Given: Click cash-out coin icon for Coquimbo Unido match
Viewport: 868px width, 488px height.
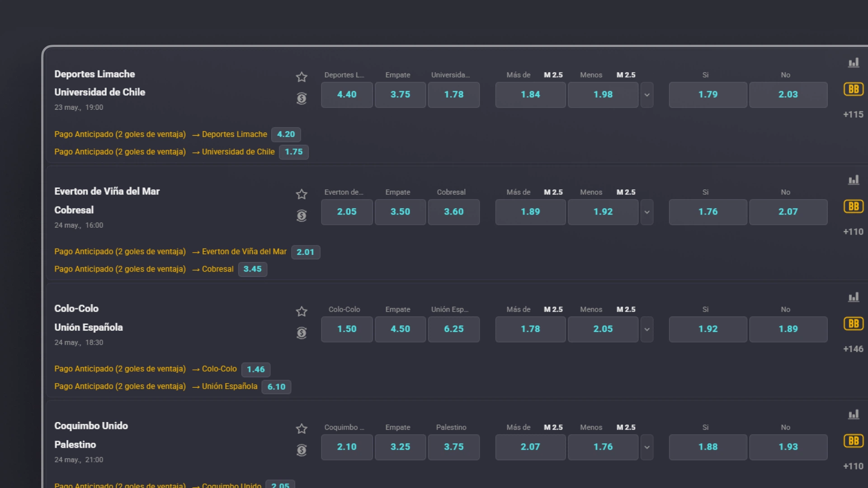Looking at the screenshot, I should (x=302, y=450).
